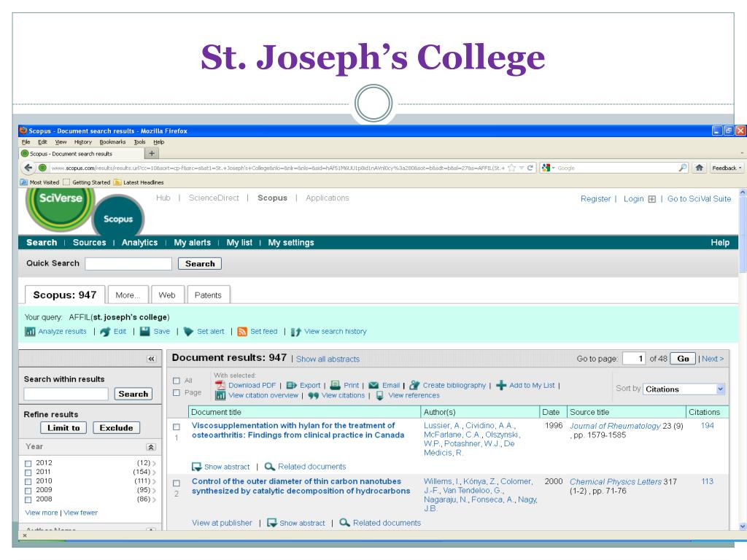Open the URL history dropdown arrow

point(521,168)
